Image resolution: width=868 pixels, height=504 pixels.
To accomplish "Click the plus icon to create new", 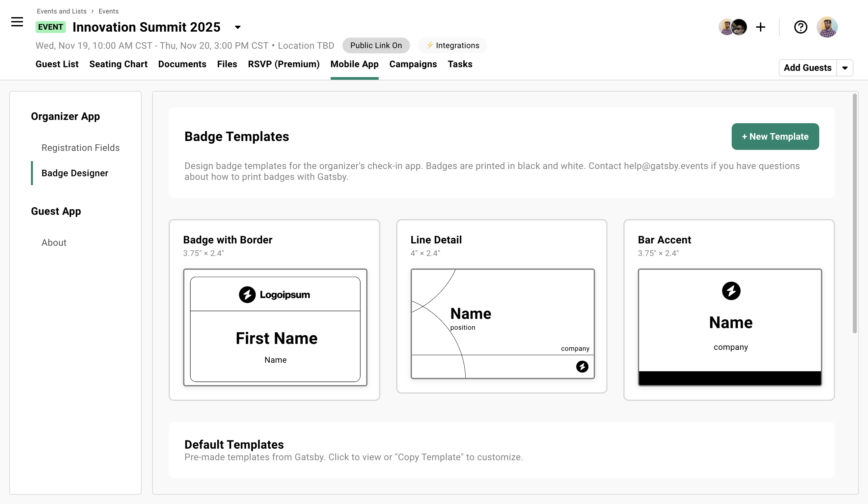I will pos(761,27).
